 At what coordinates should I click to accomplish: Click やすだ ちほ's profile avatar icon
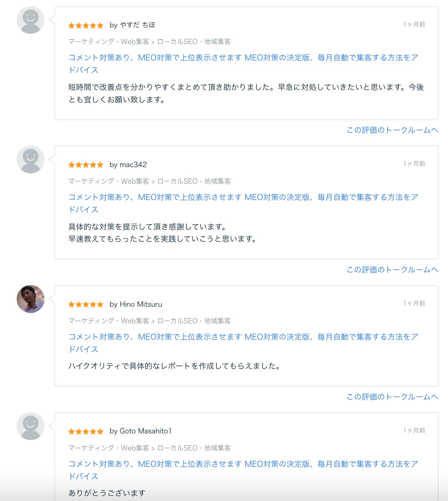point(30,20)
